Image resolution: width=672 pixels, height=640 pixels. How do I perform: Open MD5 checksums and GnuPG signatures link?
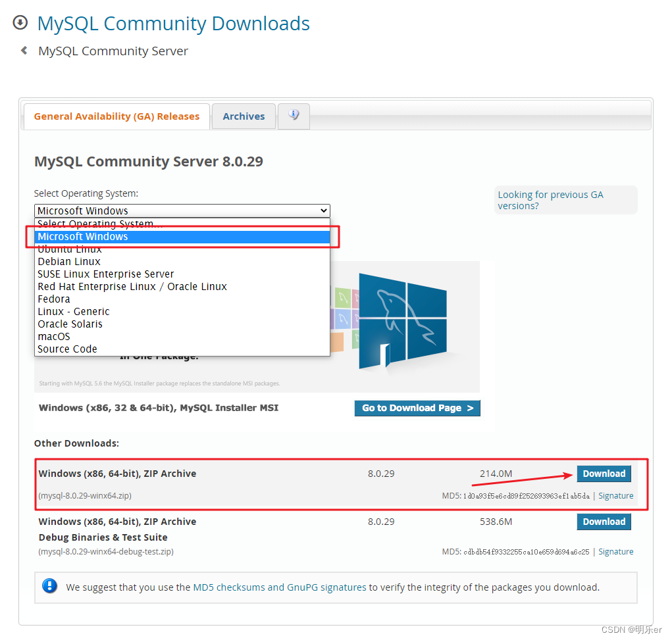click(280, 587)
